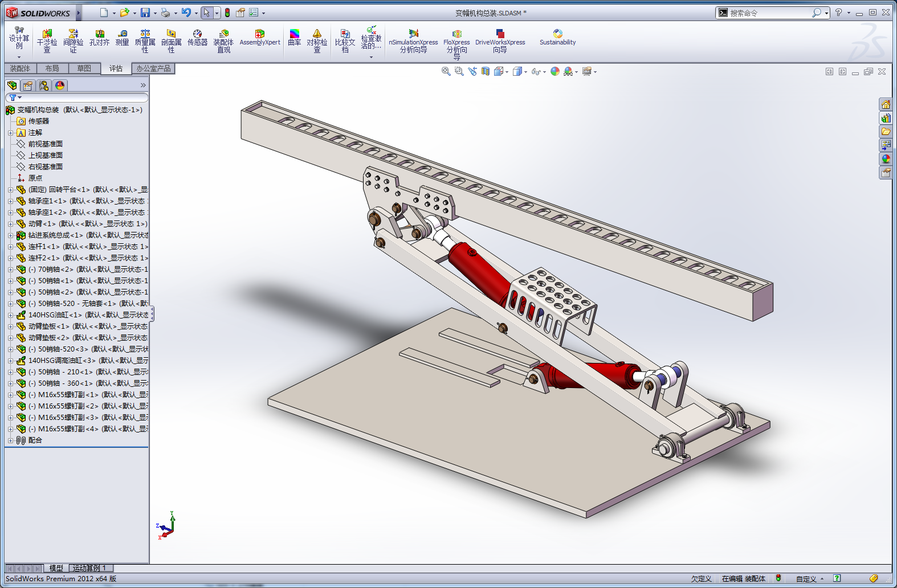
Task: Launch AssemblyXpert
Action: coord(260,38)
